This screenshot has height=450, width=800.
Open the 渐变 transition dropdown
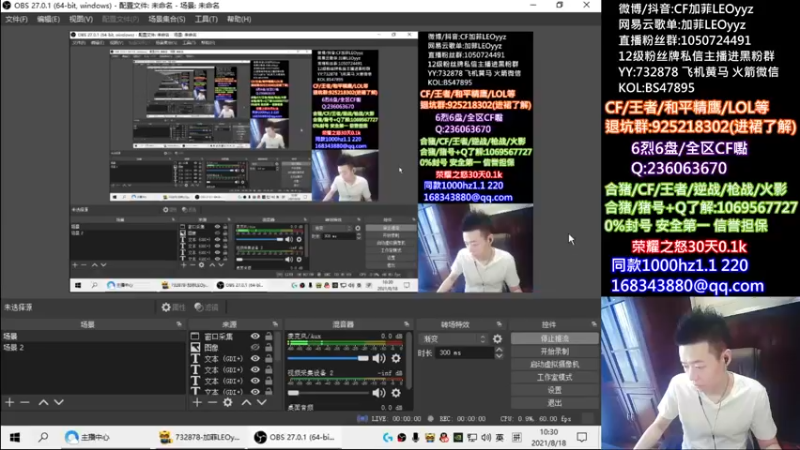(454, 339)
